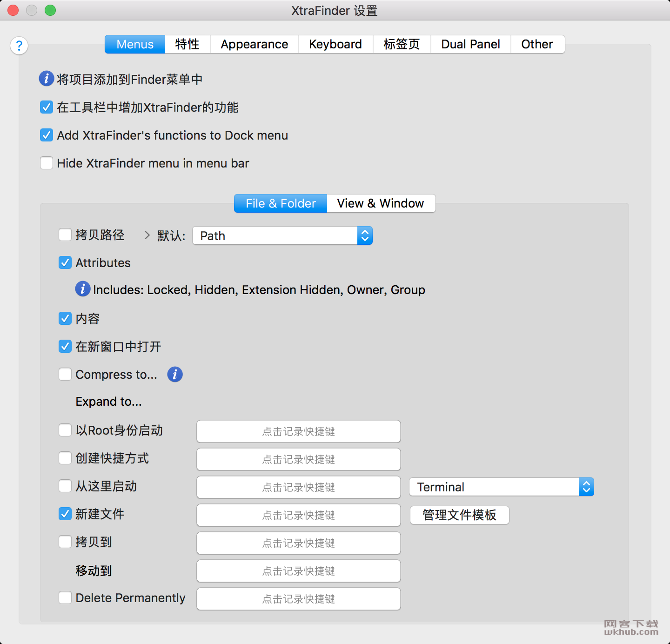Enable the 从这里启动 checkbox
Image resolution: width=670 pixels, height=644 pixels.
[x=65, y=486]
